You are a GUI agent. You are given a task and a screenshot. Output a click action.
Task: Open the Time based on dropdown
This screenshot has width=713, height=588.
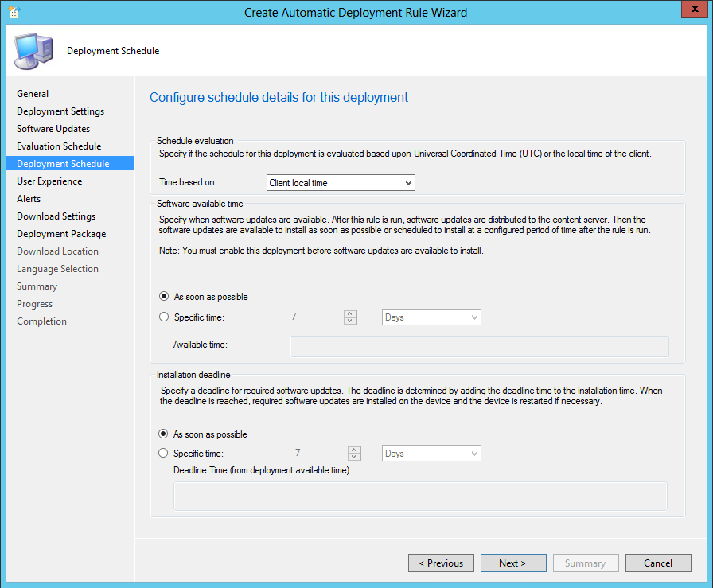341,183
